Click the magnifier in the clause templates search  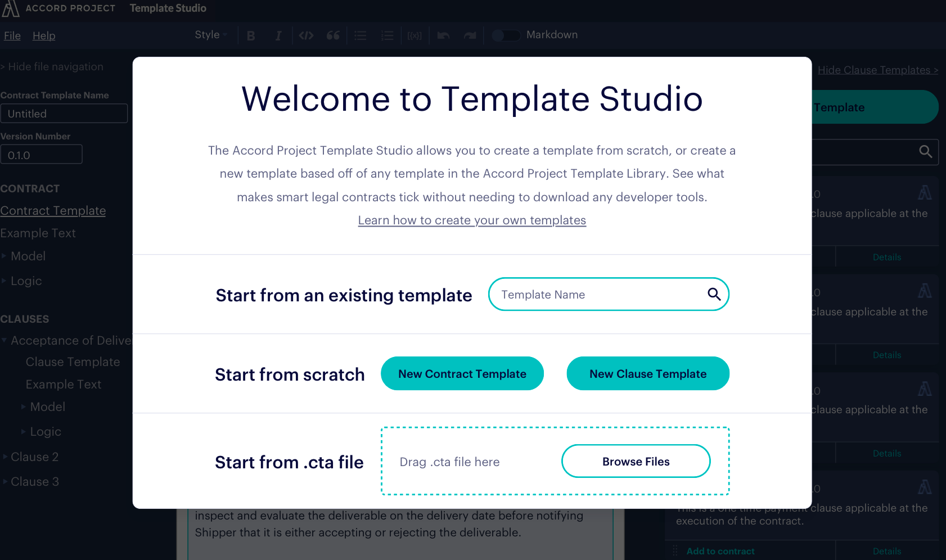click(926, 152)
